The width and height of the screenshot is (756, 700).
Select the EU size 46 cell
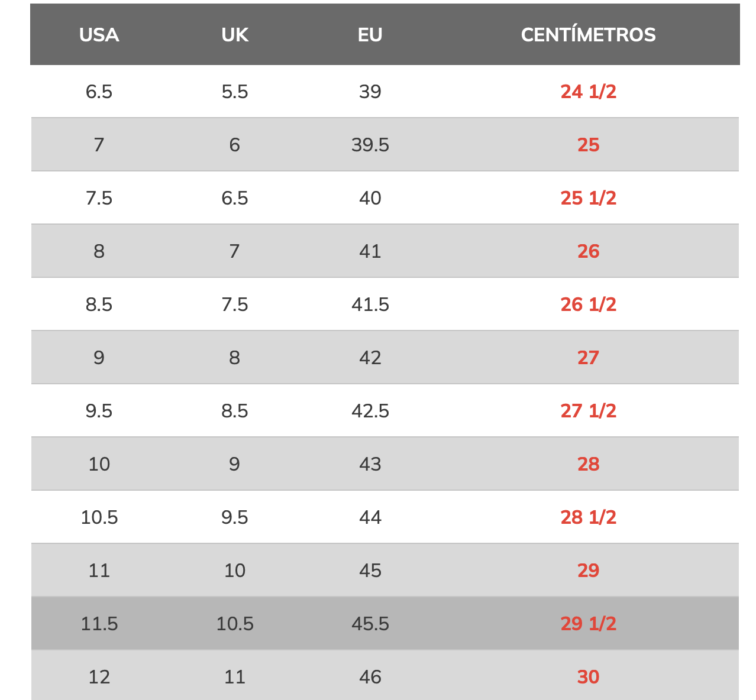[370, 677]
